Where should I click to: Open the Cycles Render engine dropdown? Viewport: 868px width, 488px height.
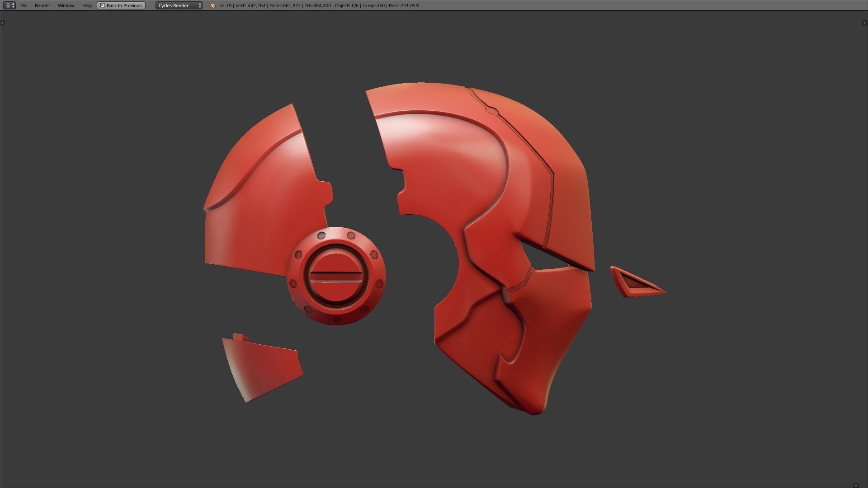(179, 5)
